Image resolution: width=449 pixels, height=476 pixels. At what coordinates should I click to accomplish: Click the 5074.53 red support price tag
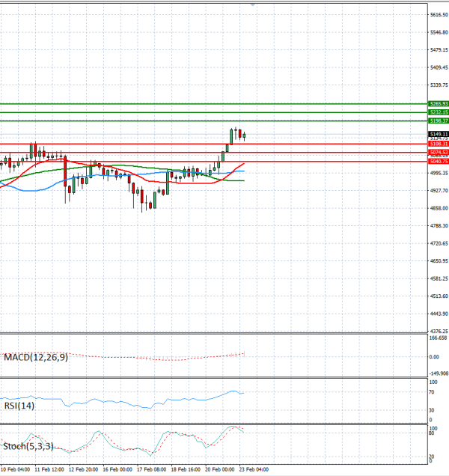[x=439, y=152]
